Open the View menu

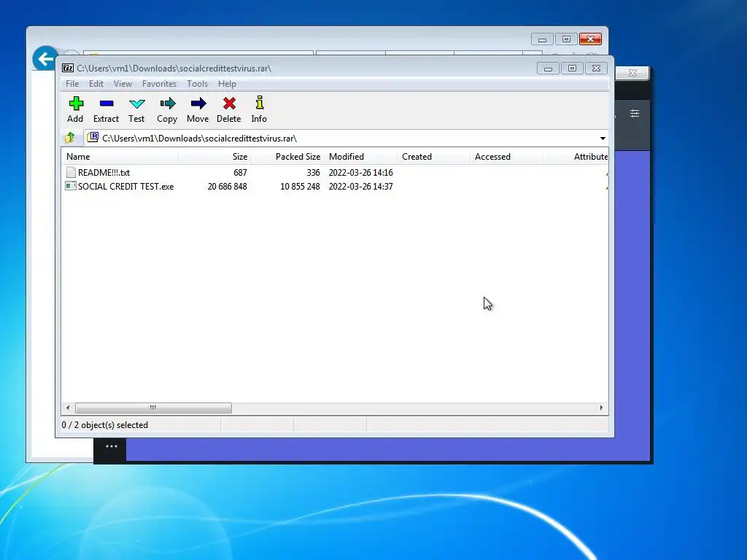tap(123, 84)
